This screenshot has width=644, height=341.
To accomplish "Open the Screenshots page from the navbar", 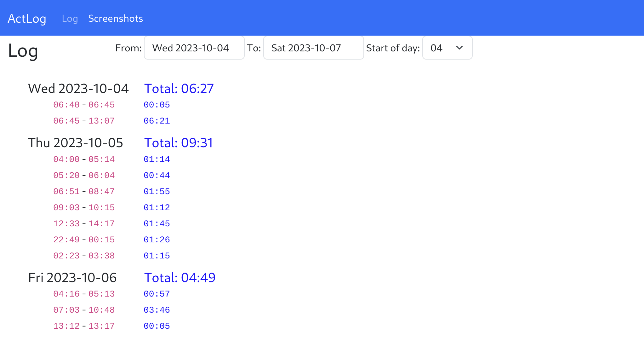I will [116, 18].
